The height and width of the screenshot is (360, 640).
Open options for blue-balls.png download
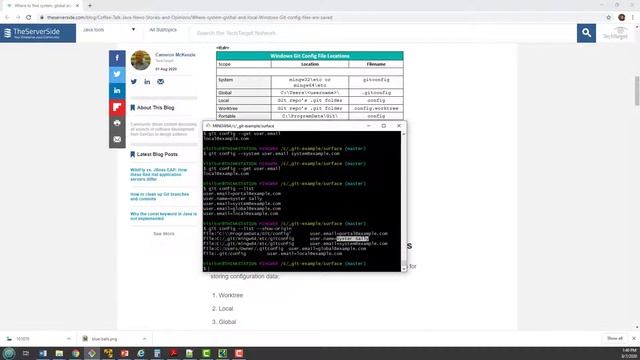pyautogui.click(x=144, y=339)
